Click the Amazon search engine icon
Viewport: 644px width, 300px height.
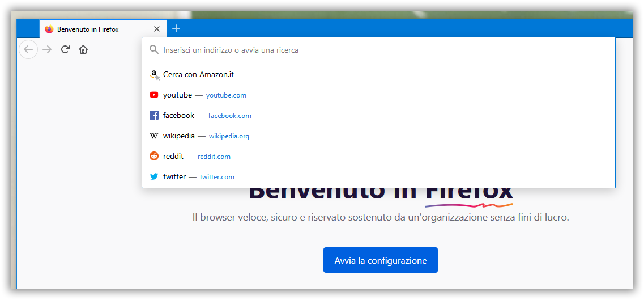(155, 75)
